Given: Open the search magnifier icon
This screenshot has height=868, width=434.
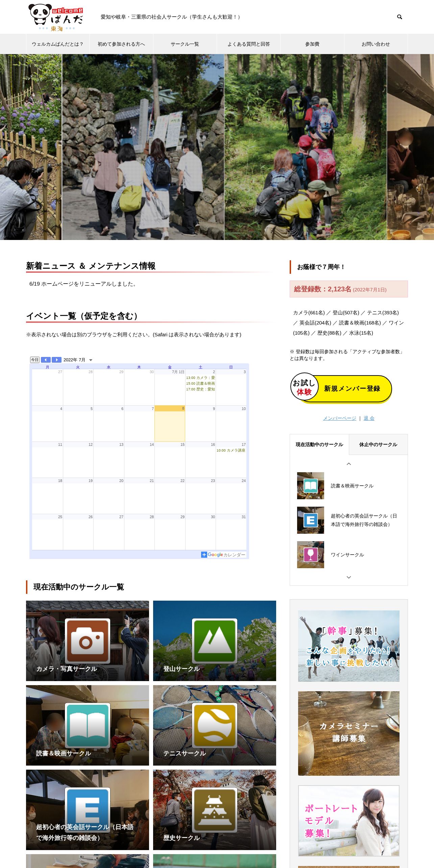Looking at the screenshot, I should pyautogui.click(x=400, y=17).
